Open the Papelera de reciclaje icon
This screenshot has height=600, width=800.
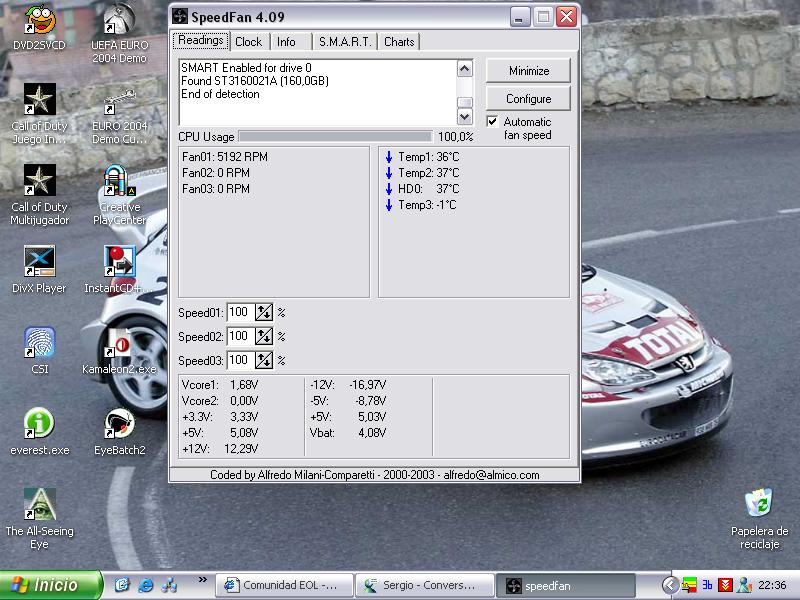(759, 503)
